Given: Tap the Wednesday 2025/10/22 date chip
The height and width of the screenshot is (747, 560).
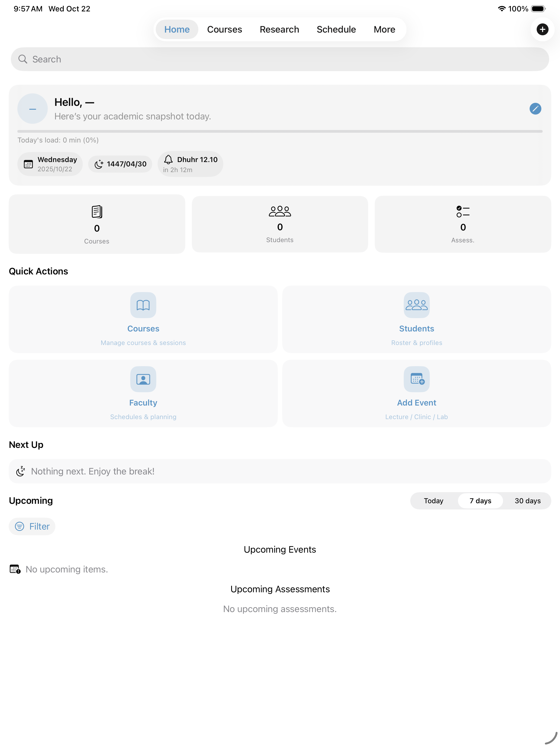Looking at the screenshot, I should (50, 164).
